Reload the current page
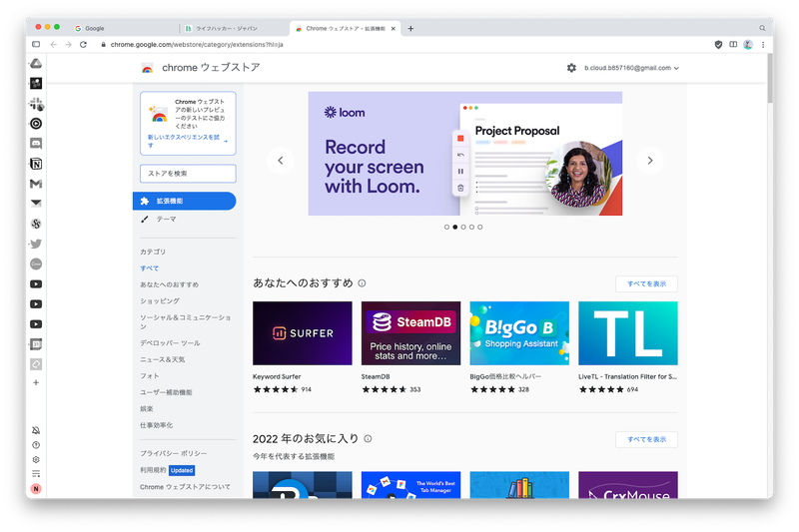 pyautogui.click(x=83, y=44)
